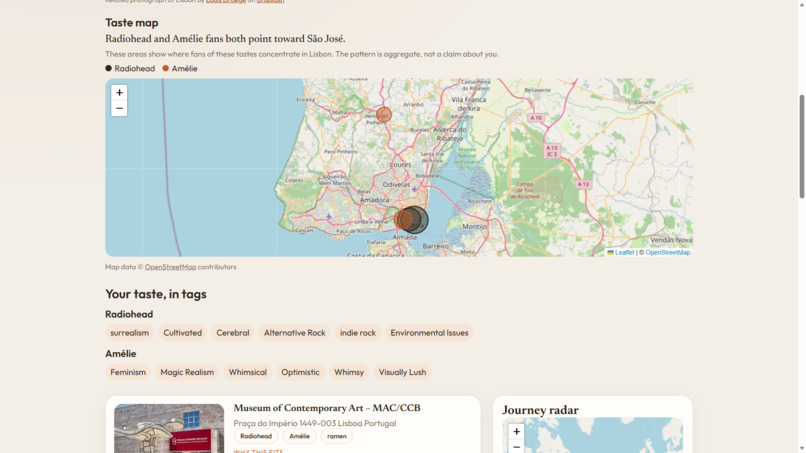Select the Optimistic tag
Viewport: 806px width, 453px height.
pyautogui.click(x=300, y=372)
